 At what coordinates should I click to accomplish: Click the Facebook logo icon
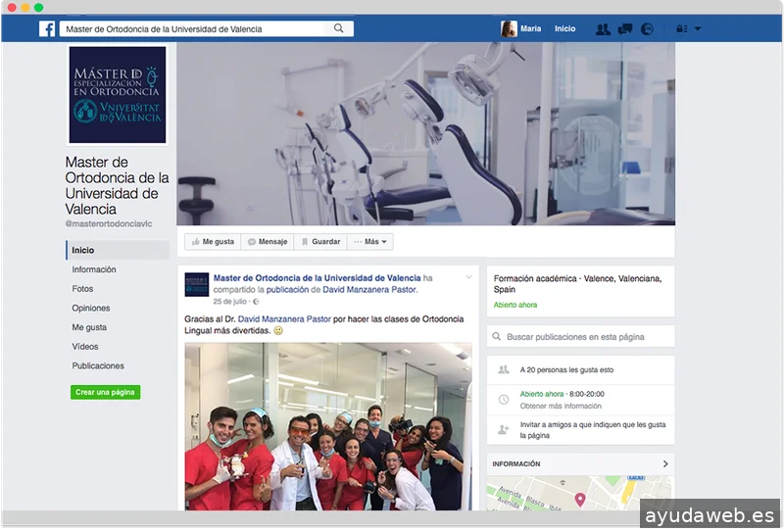click(x=47, y=29)
